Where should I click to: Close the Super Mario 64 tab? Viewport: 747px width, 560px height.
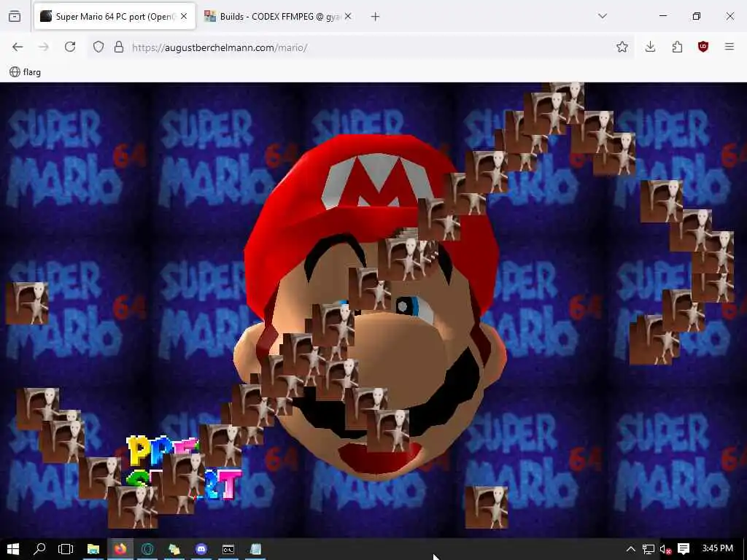pyautogui.click(x=184, y=16)
